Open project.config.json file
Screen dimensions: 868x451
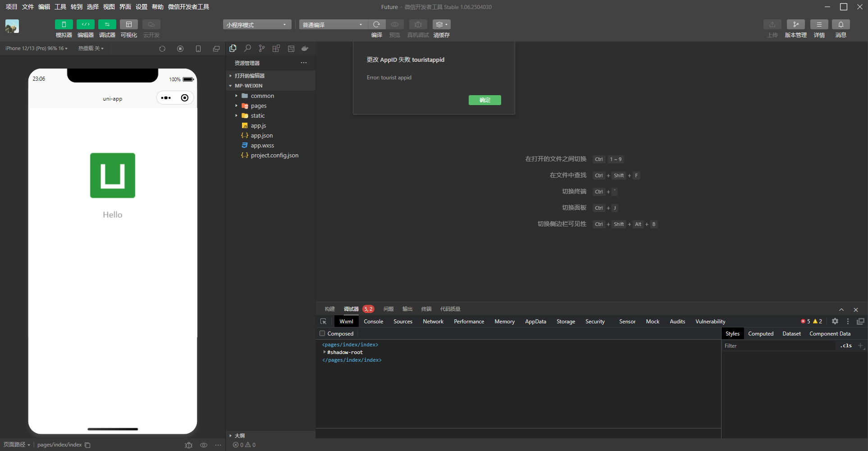[274, 156]
